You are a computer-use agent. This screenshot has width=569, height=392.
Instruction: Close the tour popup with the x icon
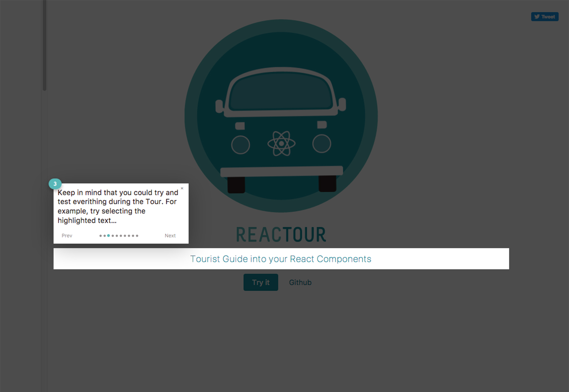pyautogui.click(x=182, y=188)
